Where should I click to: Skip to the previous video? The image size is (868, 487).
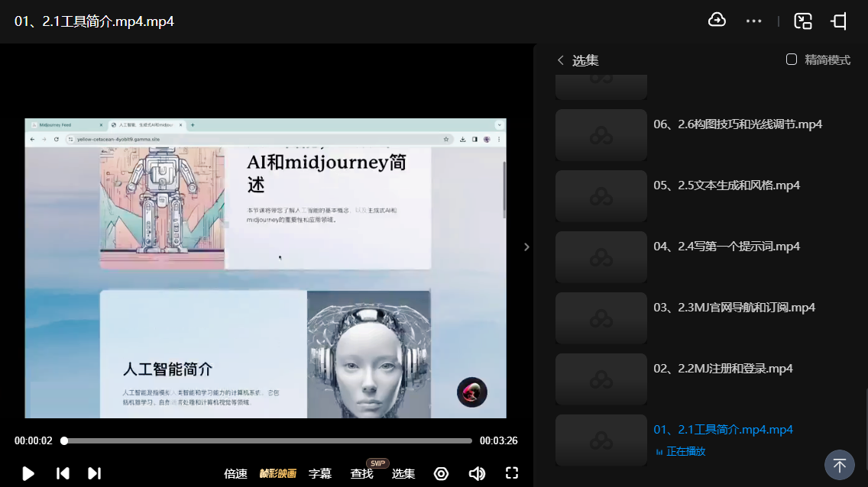pyautogui.click(x=63, y=473)
